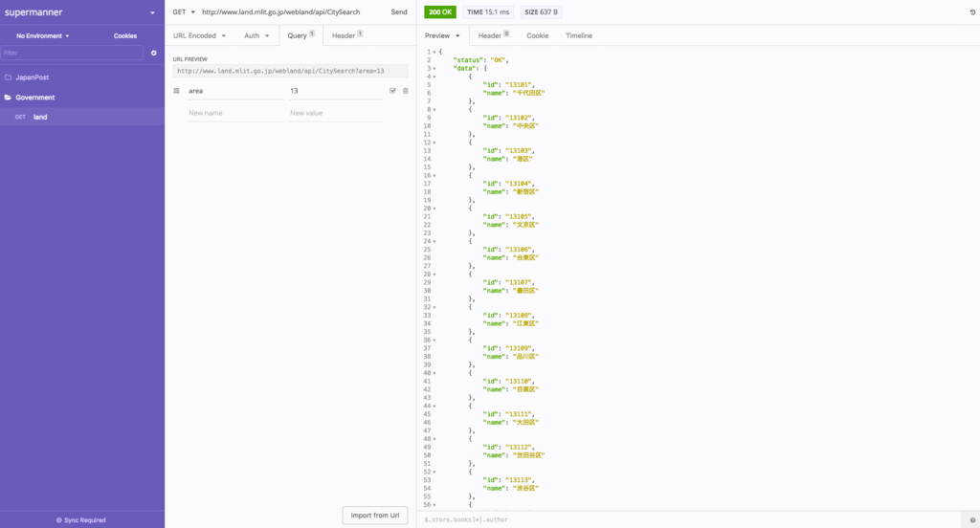The width and height of the screenshot is (980, 528).
Task: Click the URL preview box
Action: pyautogui.click(x=290, y=71)
